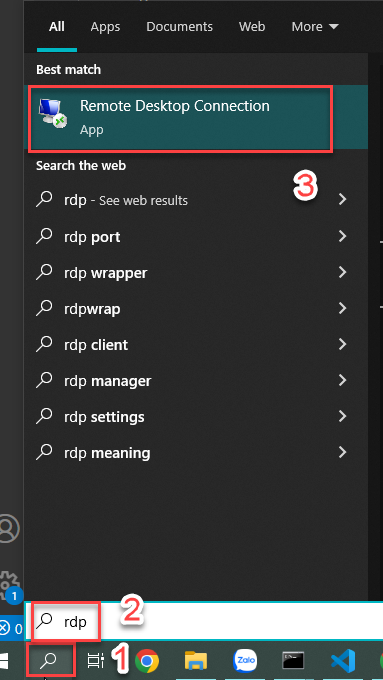Select the 'rdp client' web suggestion
This screenshot has height=680, width=383.
coord(196,344)
